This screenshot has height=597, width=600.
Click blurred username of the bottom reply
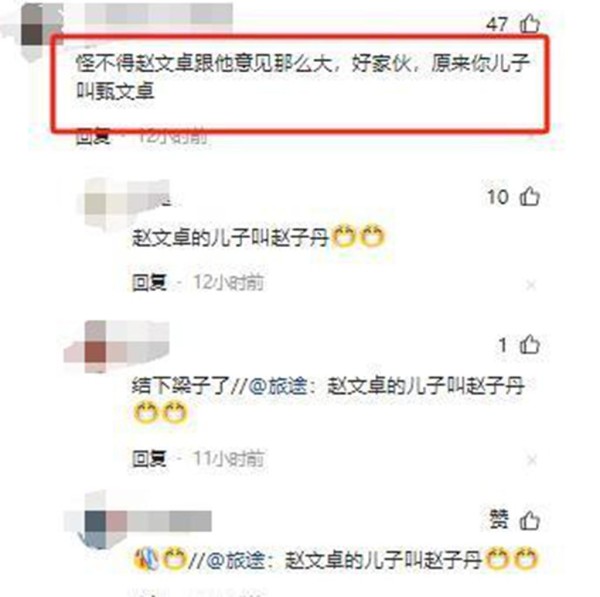click(x=169, y=521)
